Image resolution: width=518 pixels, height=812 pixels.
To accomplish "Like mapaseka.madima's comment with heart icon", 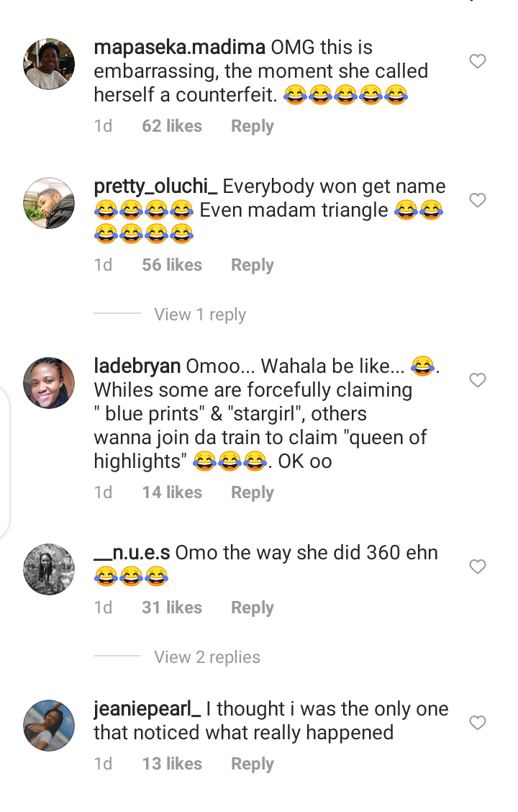I will coord(477,61).
